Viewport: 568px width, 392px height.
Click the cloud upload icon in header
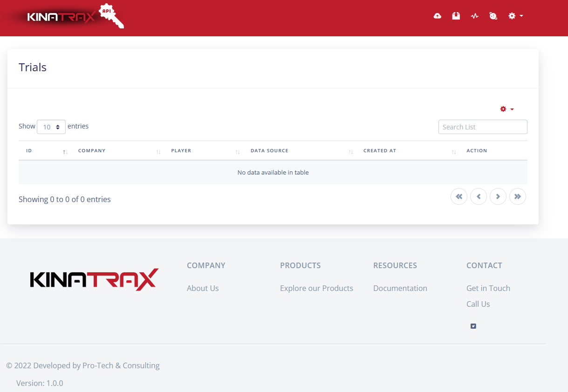click(x=437, y=16)
